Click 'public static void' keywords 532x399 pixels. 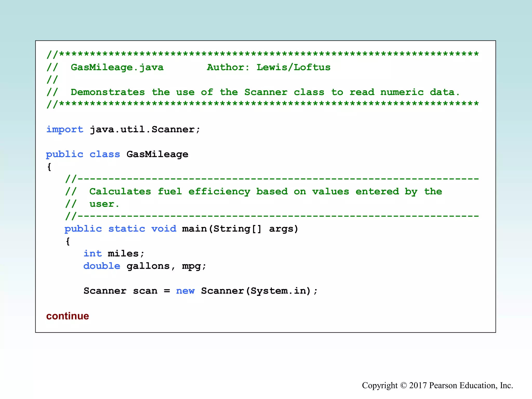point(120,229)
